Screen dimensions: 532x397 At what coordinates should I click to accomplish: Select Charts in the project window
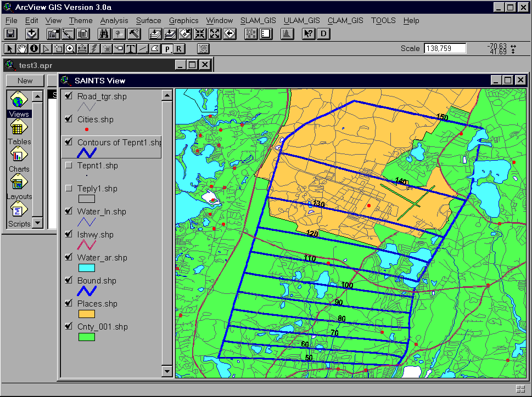(x=19, y=160)
